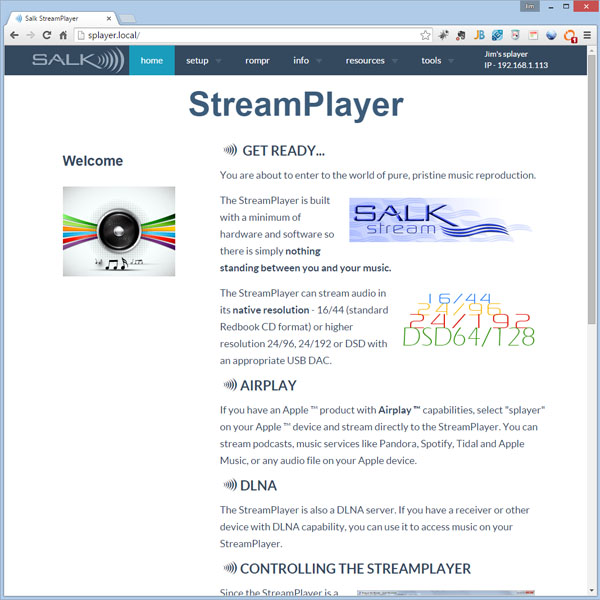Click the StreamPlayer page title

(x=296, y=104)
